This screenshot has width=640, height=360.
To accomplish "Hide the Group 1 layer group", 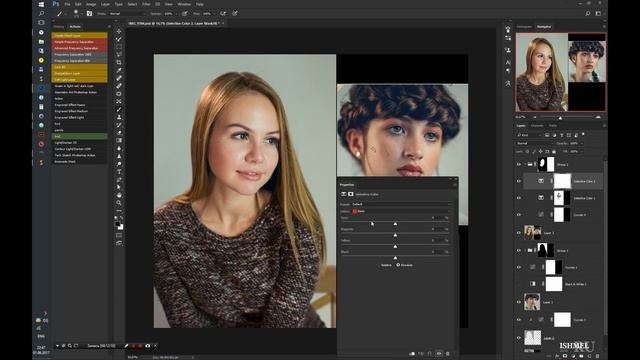I will pyautogui.click(x=519, y=251).
